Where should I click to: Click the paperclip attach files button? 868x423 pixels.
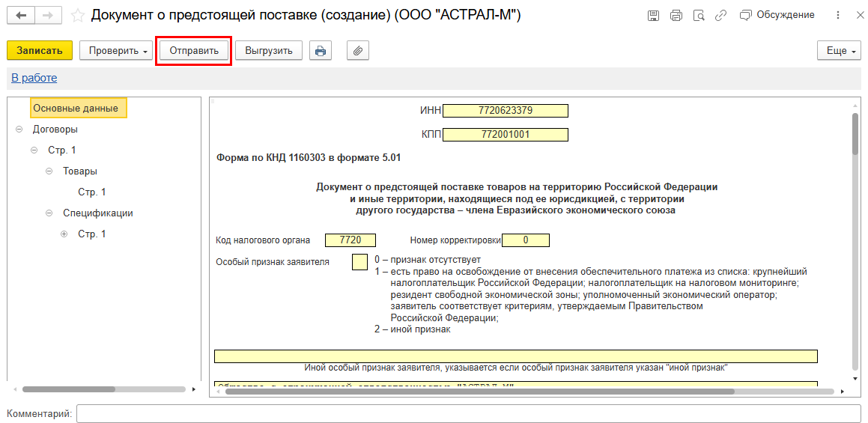coord(358,51)
